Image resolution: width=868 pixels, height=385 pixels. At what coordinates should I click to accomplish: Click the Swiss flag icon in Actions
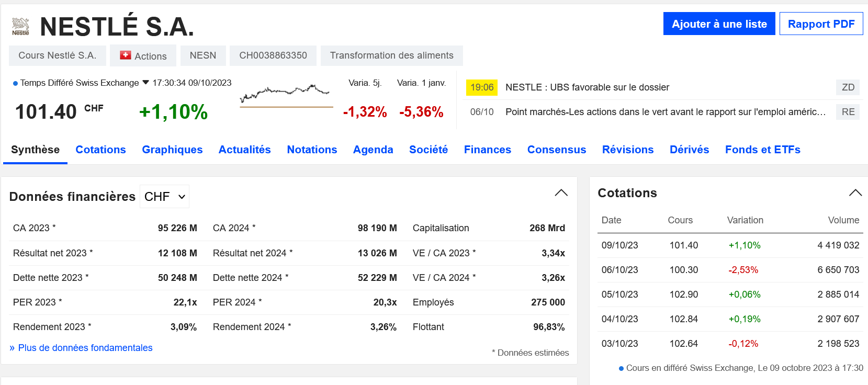(126, 55)
